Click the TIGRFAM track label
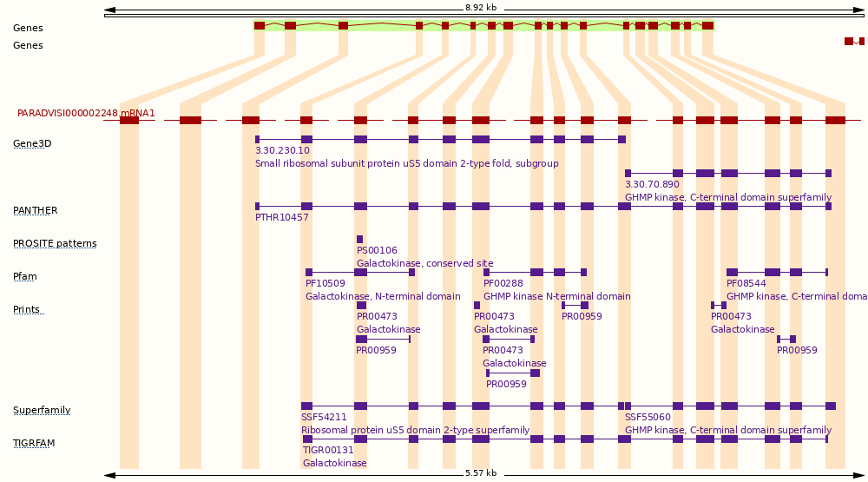Image resolution: width=868 pixels, height=482 pixels. click(34, 443)
